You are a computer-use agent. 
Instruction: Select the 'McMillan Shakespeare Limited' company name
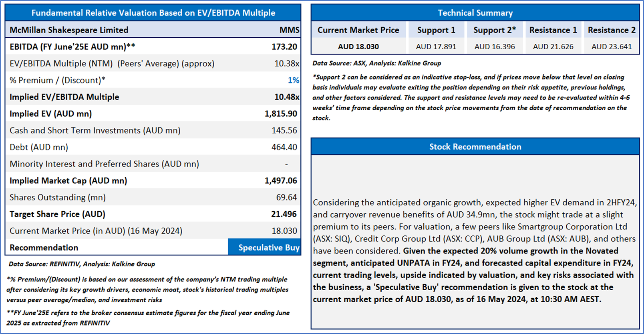point(69,30)
